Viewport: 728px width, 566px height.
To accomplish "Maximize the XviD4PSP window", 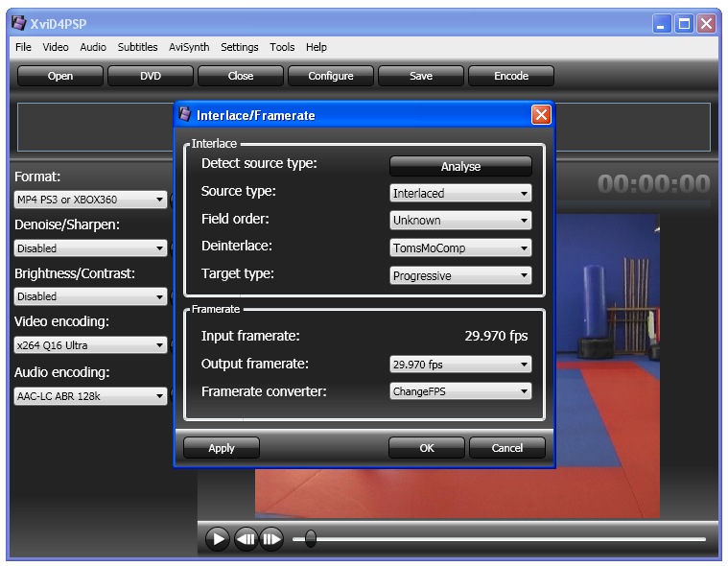I will click(684, 23).
